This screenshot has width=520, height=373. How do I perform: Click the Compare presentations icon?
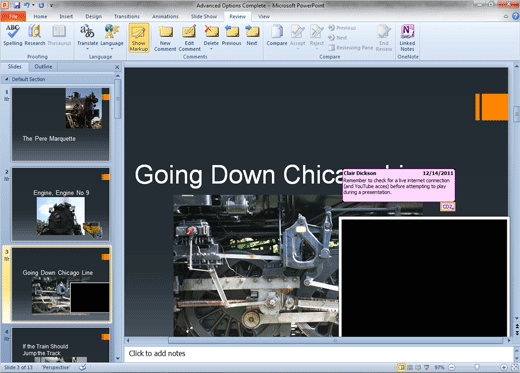(277, 32)
